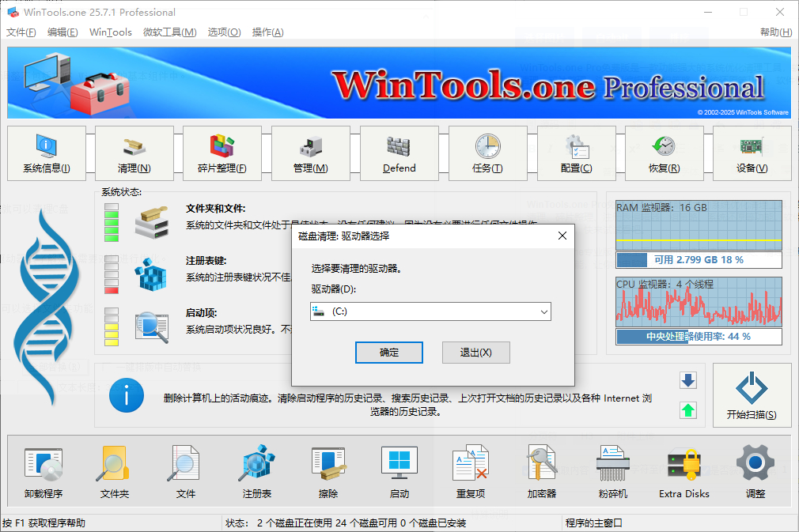Open the 设备 devices tool
Viewport: 799px width, 532px height.
(751, 153)
